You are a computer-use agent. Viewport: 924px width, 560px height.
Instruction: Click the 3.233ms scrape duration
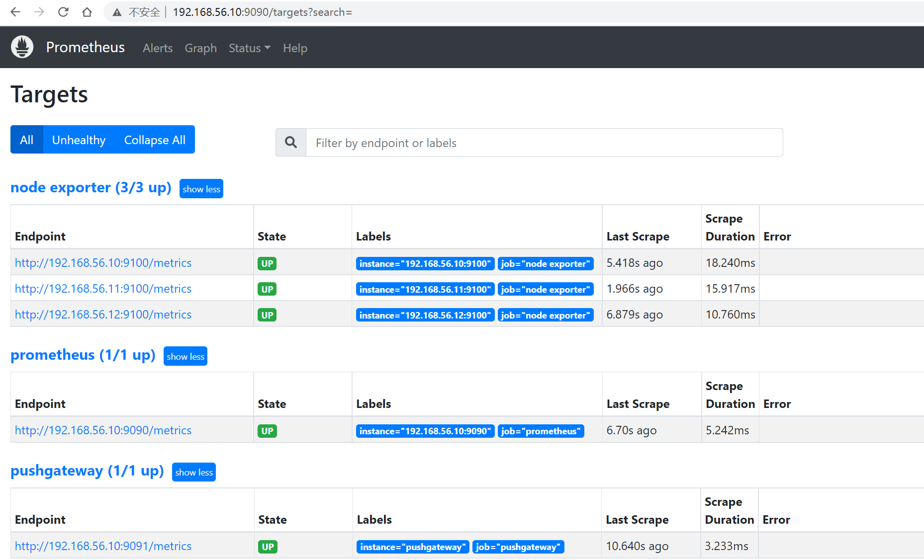coord(727,546)
